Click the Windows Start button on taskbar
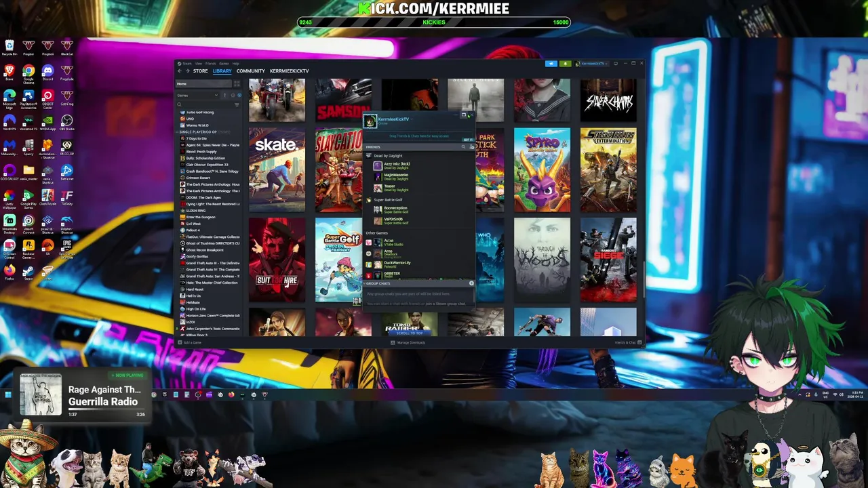 click(x=7, y=394)
